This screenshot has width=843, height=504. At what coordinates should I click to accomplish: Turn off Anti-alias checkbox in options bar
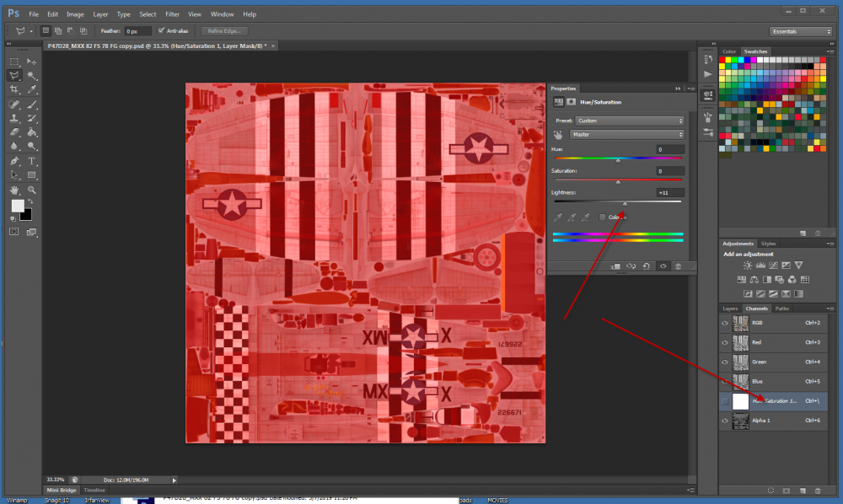click(160, 31)
